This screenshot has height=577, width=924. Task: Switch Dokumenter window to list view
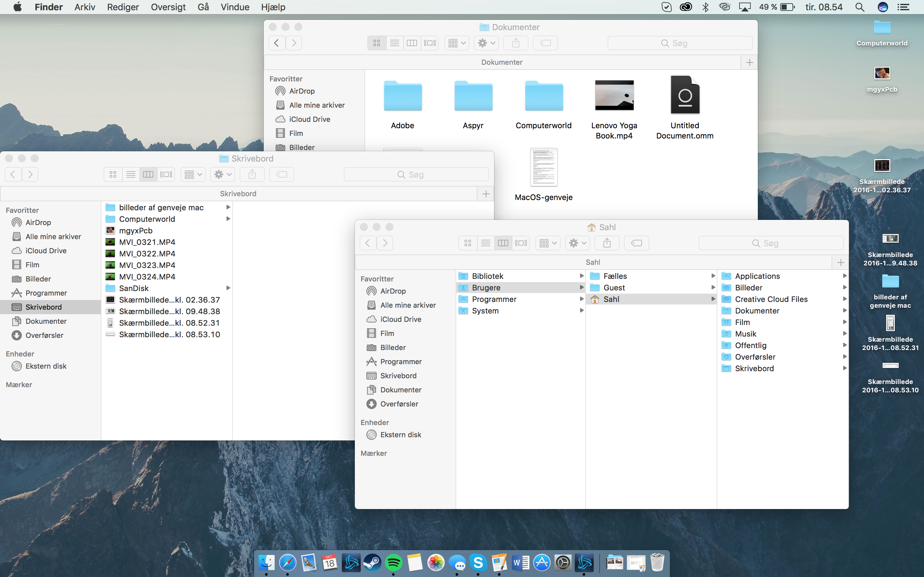click(x=394, y=43)
